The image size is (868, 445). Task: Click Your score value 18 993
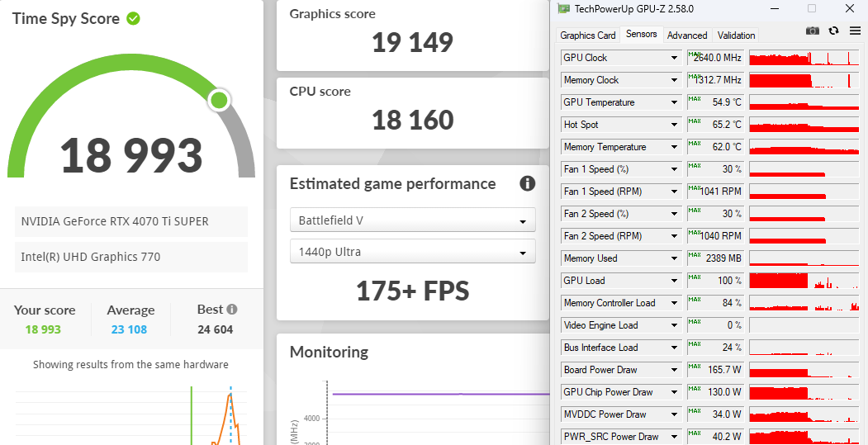tap(43, 329)
